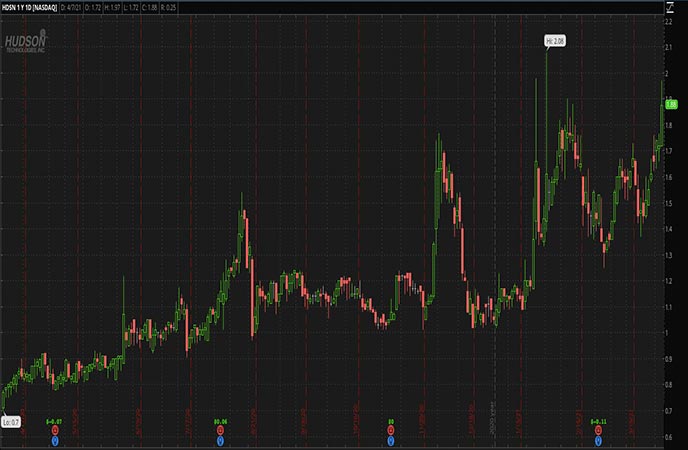Click the D: 4/7/21 date field
The width and height of the screenshot is (688, 450).
(69, 7)
